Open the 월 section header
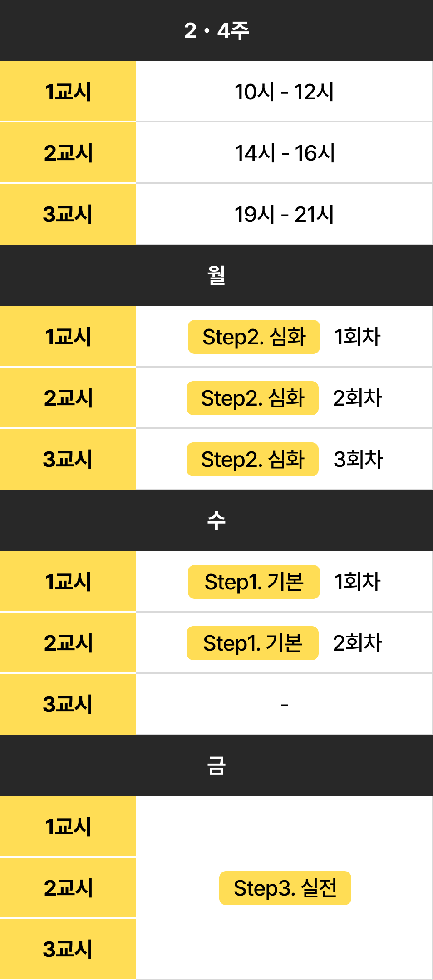This screenshot has height=980, width=433. 216,275
